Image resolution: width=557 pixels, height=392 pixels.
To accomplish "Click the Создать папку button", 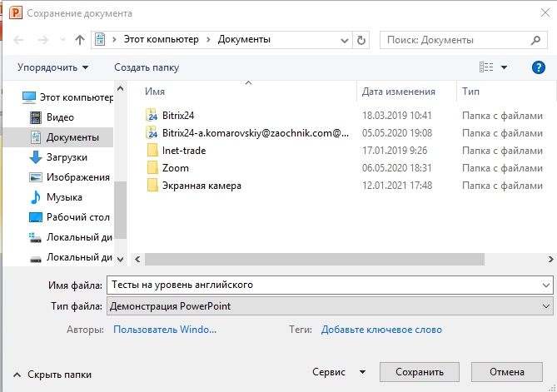I will (147, 67).
